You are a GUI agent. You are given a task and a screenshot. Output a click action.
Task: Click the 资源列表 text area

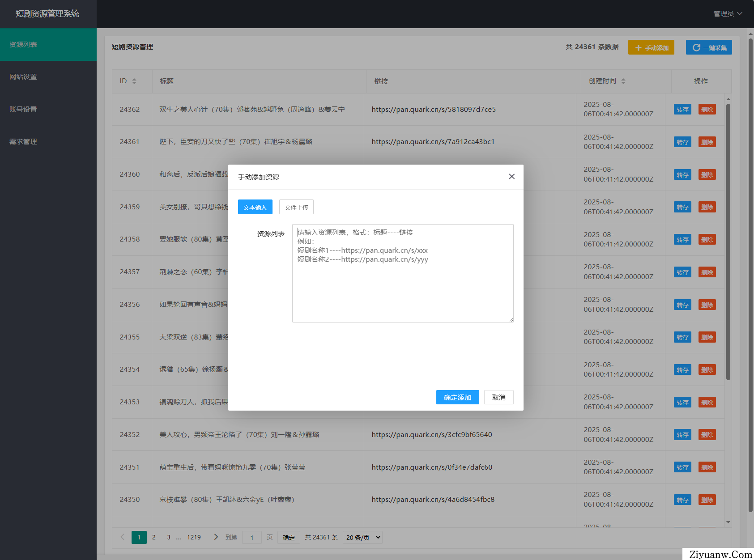pyautogui.click(x=402, y=286)
